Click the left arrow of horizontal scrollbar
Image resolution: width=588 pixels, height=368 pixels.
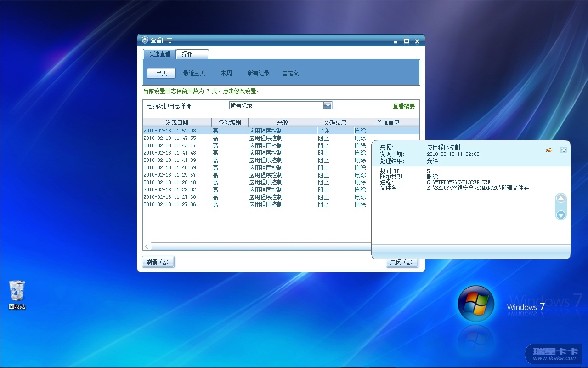pos(147,247)
